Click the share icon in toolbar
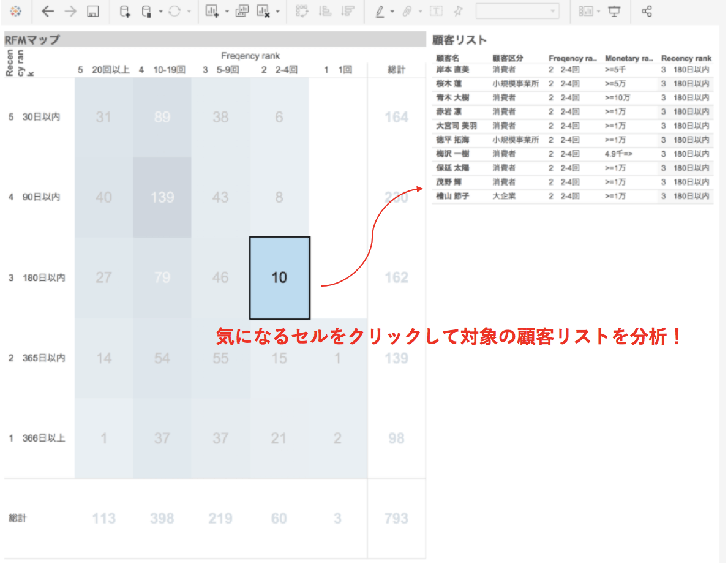The height and width of the screenshot is (564, 728). [x=647, y=12]
